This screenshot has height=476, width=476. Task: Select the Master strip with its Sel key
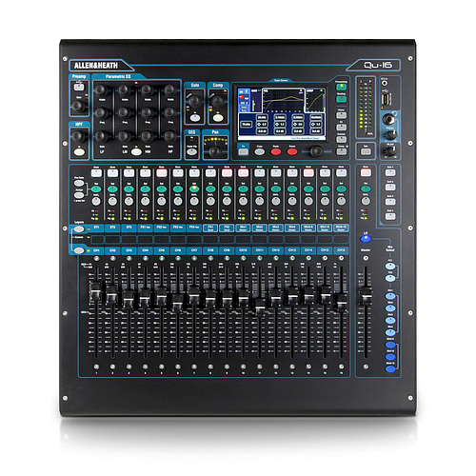point(366,189)
